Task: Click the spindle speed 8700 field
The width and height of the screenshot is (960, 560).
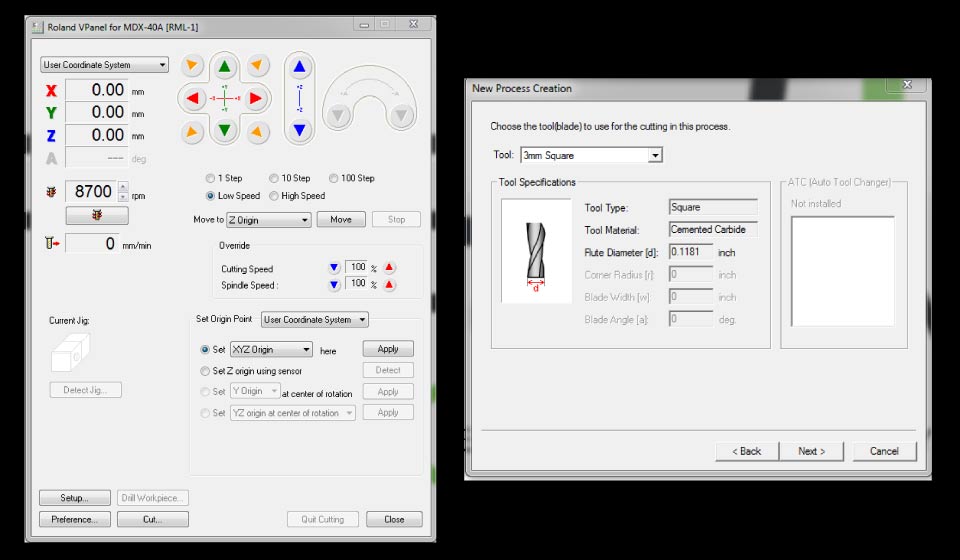Action: [91, 192]
